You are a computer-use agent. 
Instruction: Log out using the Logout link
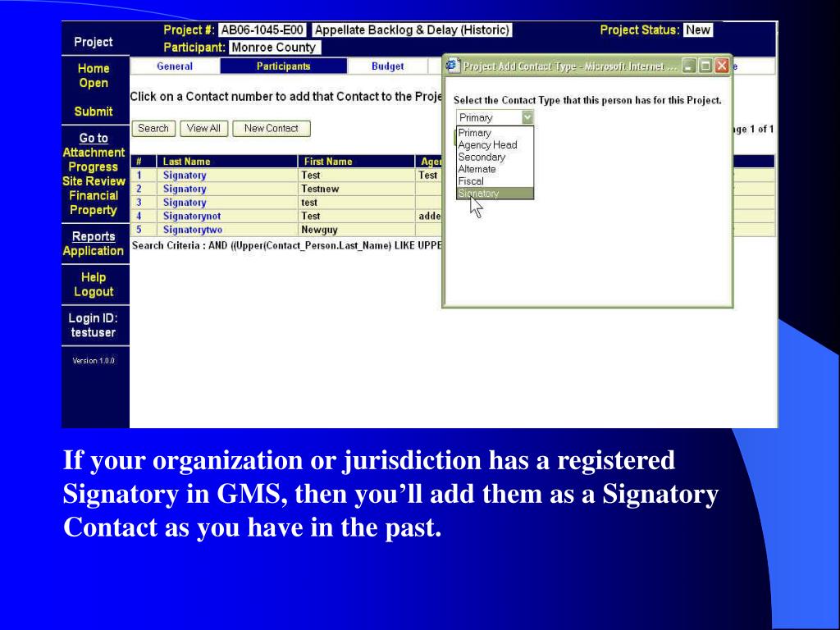coord(94,292)
